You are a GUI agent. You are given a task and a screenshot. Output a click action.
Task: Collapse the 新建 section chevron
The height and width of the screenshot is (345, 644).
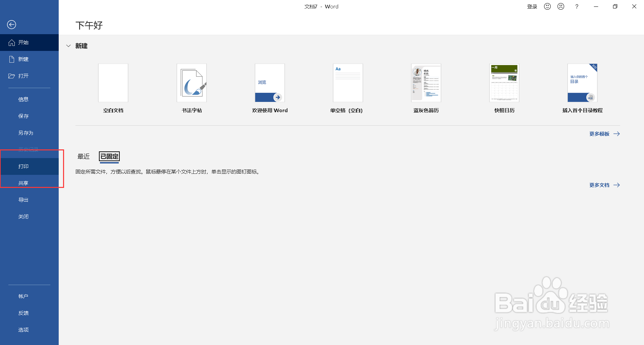click(68, 46)
